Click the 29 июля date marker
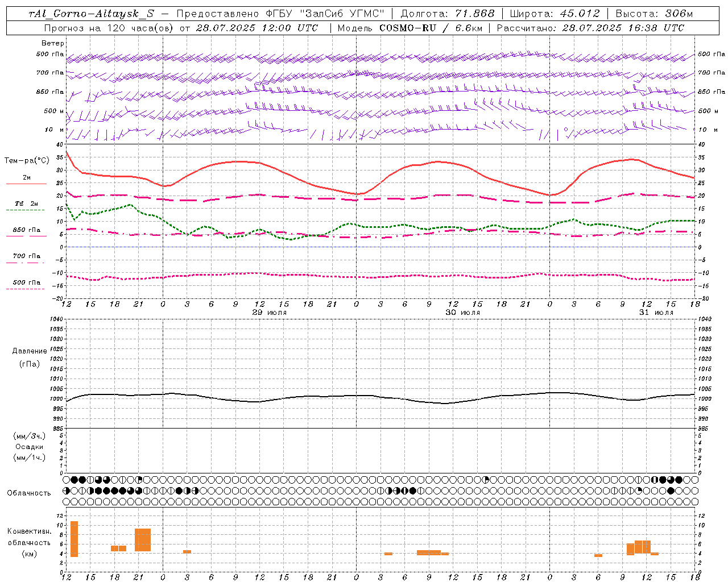Screen dimensions: 728x582 point(270,313)
